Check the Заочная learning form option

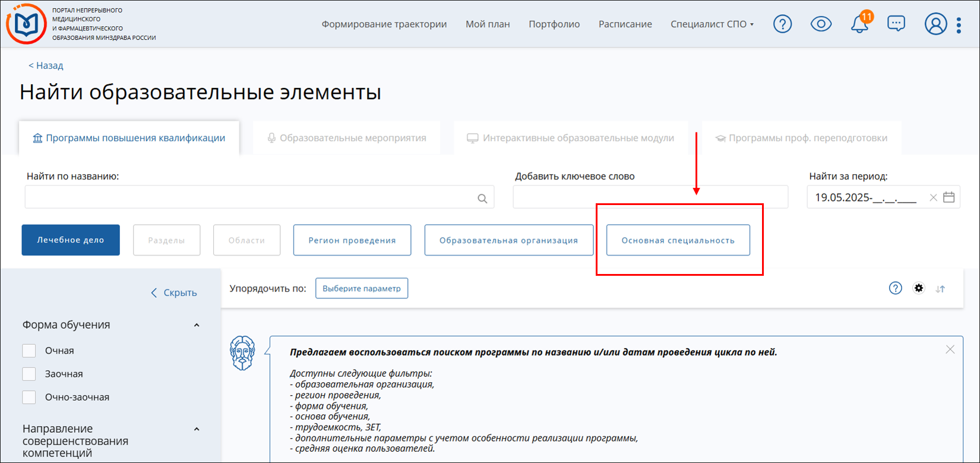(29, 374)
